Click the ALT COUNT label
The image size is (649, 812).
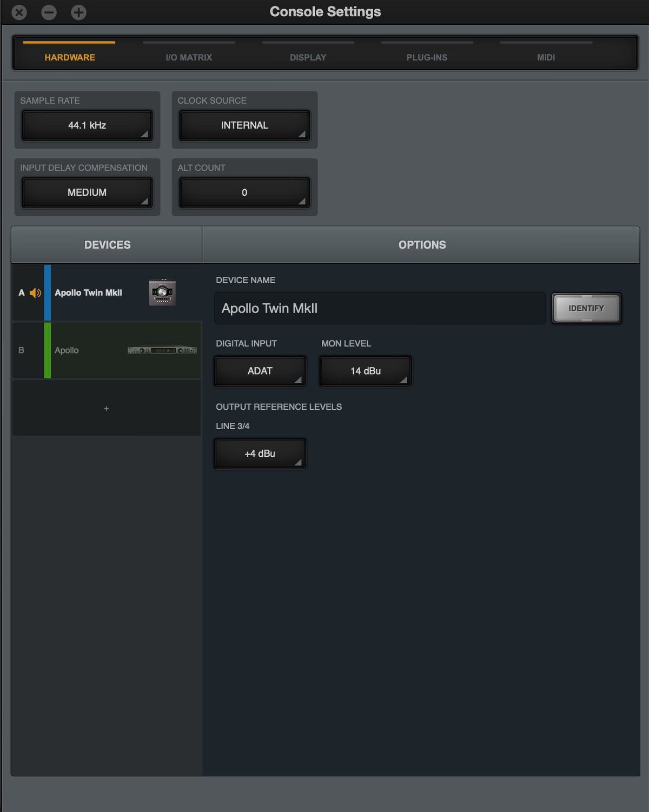tap(202, 168)
